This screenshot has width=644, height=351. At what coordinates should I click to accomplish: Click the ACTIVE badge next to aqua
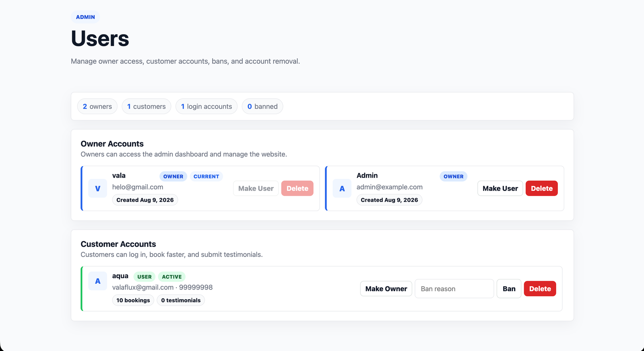tap(172, 277)
